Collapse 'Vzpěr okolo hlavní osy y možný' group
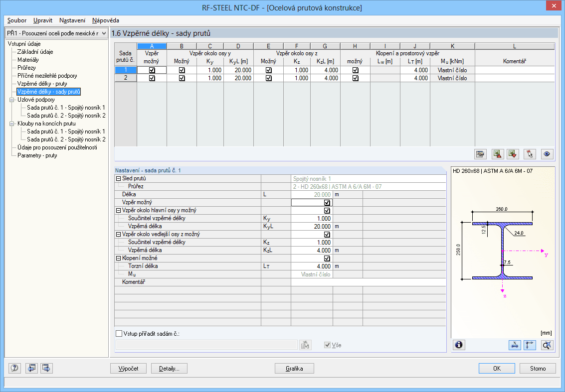The width and height of the screenshot is (565, 392). pos(118,210)
